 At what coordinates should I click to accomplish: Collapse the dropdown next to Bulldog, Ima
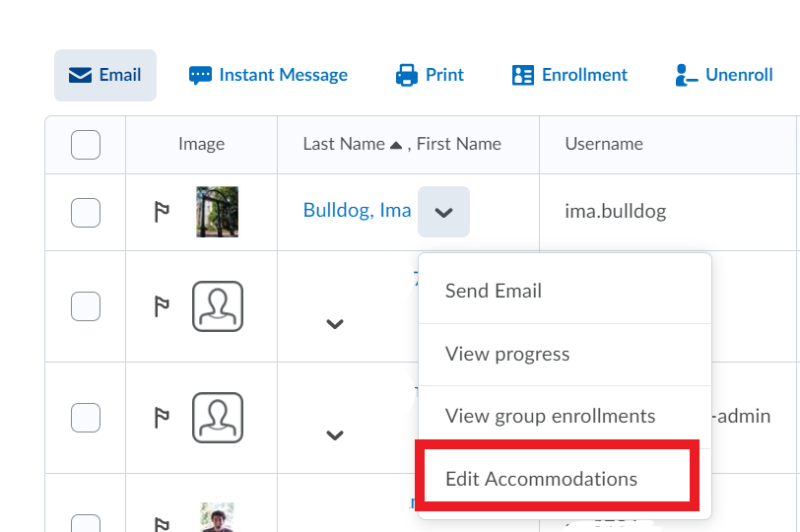(443, 212)
